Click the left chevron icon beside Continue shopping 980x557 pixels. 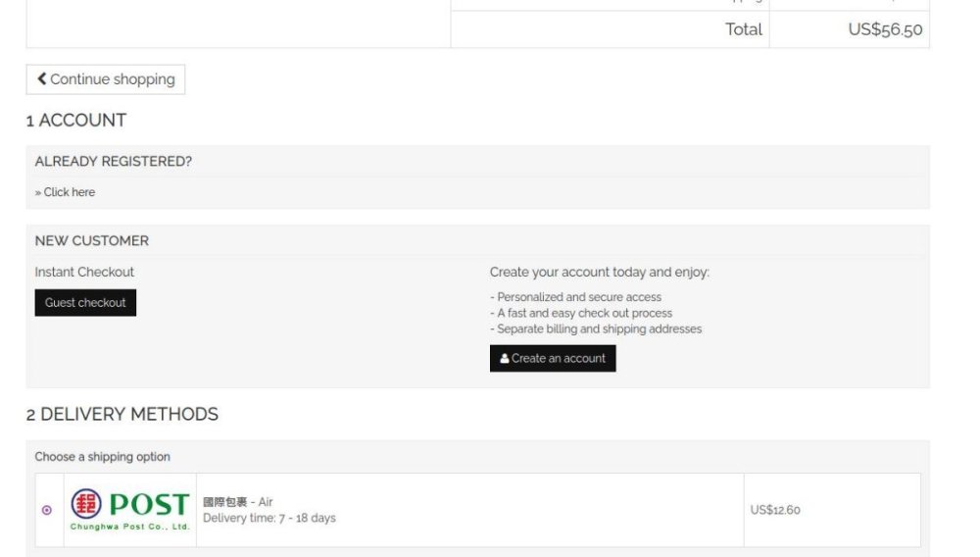42,79
